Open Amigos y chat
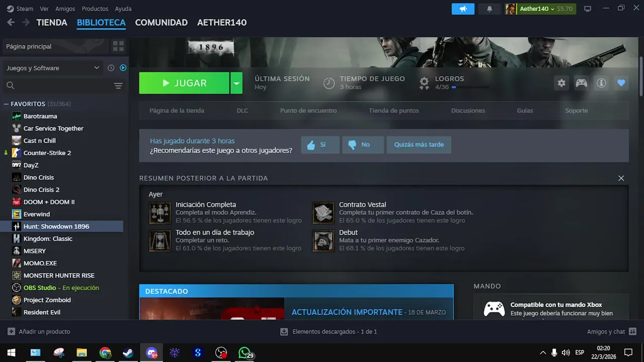The image size is (644, 362). point(611,332)
